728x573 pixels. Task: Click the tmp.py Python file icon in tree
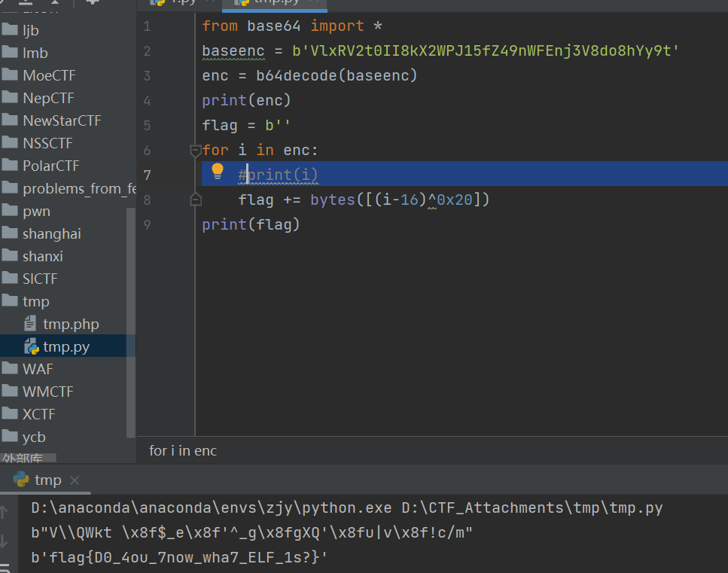[x=31, y=346]
